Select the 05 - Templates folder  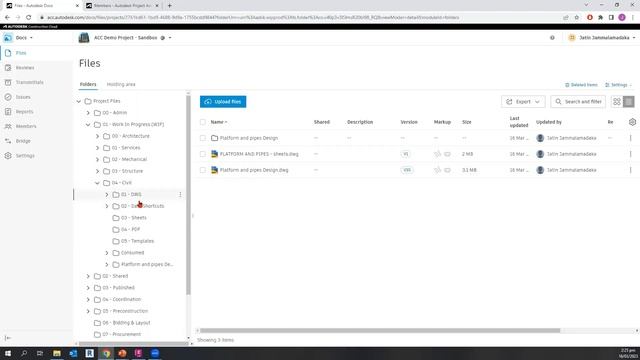pos(137,241)
